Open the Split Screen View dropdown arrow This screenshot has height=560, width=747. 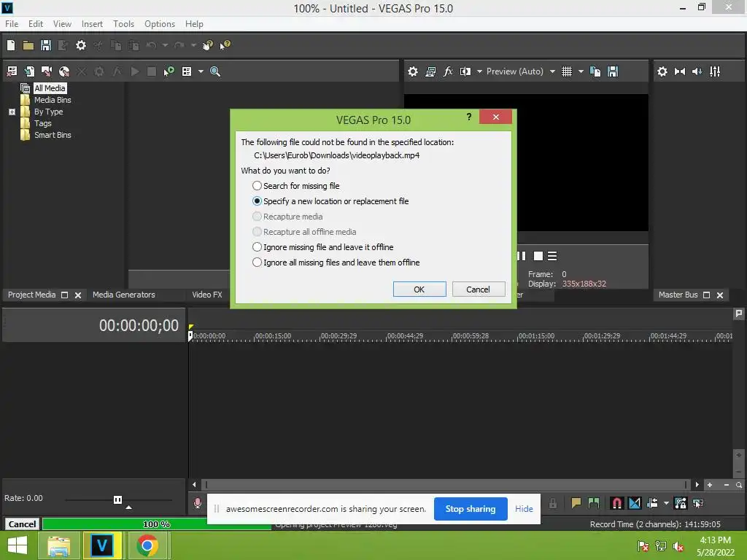coord(479,71)
